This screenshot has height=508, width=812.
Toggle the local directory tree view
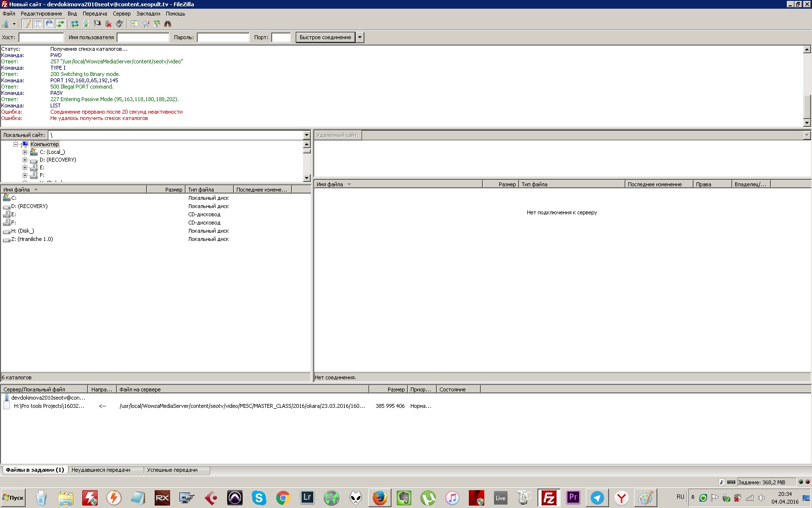pyautogui.click(x=38, y=24)
